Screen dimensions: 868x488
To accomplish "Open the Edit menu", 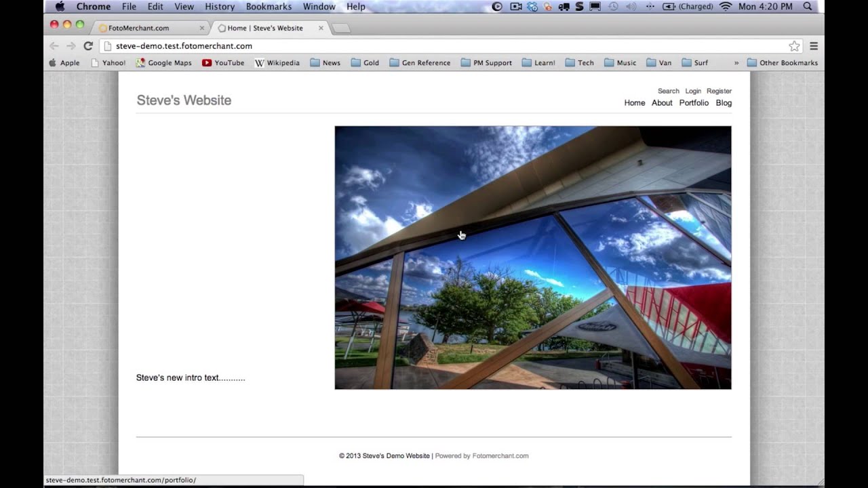I will tap(155, 6).
